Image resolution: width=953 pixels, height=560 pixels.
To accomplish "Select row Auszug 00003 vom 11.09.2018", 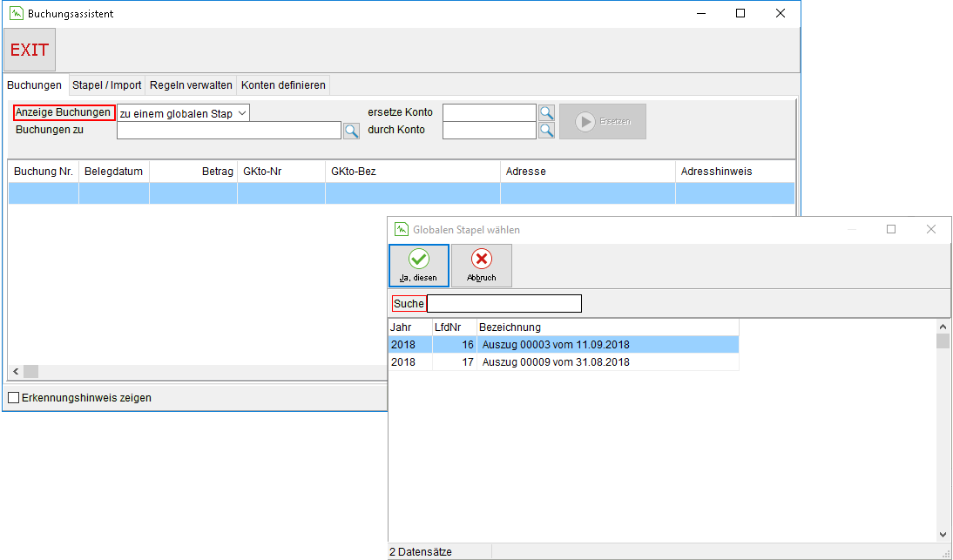I will 564,344.
